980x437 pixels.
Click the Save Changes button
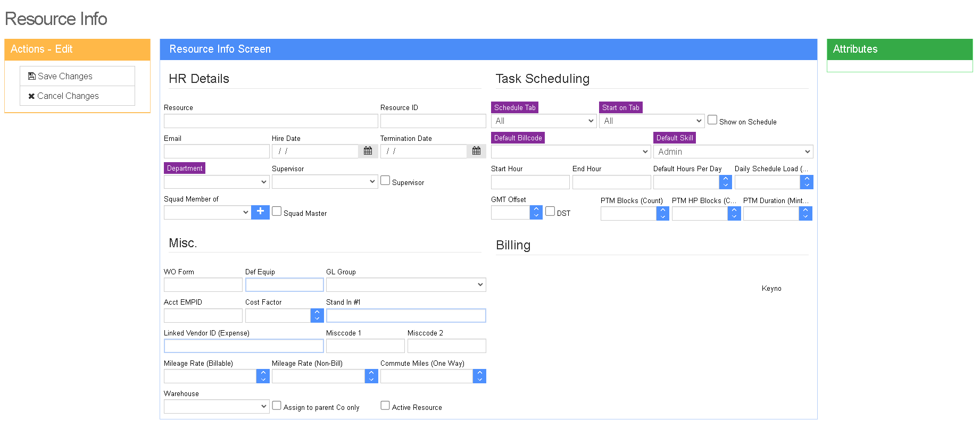(77, 76)
